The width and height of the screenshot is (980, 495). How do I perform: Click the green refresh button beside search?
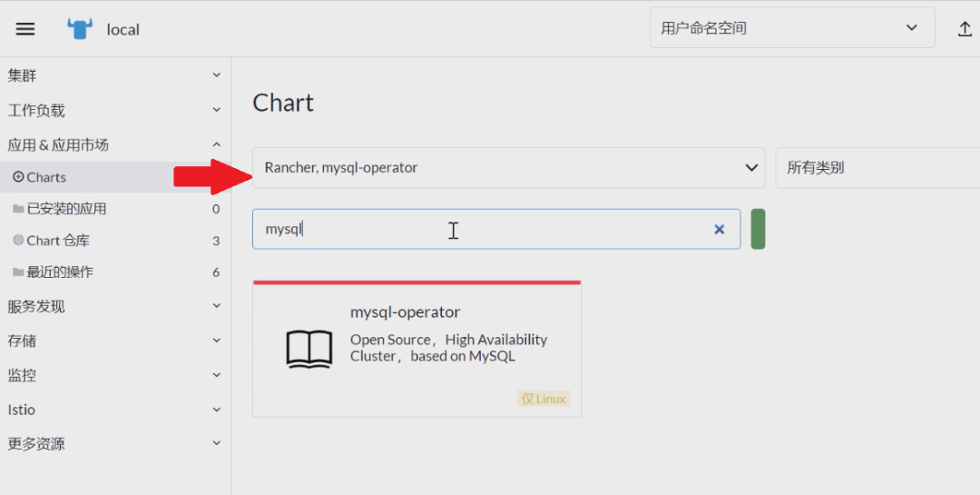pyautogui.click(x=758, y=229)
